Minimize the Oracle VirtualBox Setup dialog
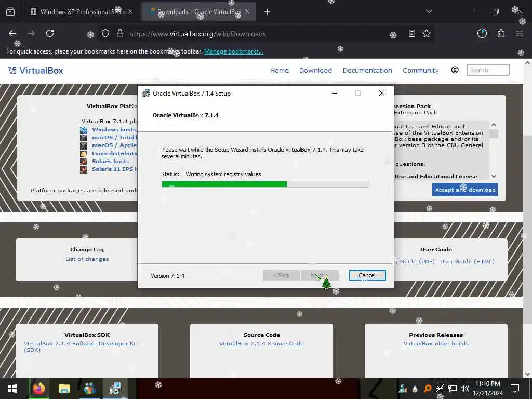The image size is (532, 399). click(x=335, y=93)
